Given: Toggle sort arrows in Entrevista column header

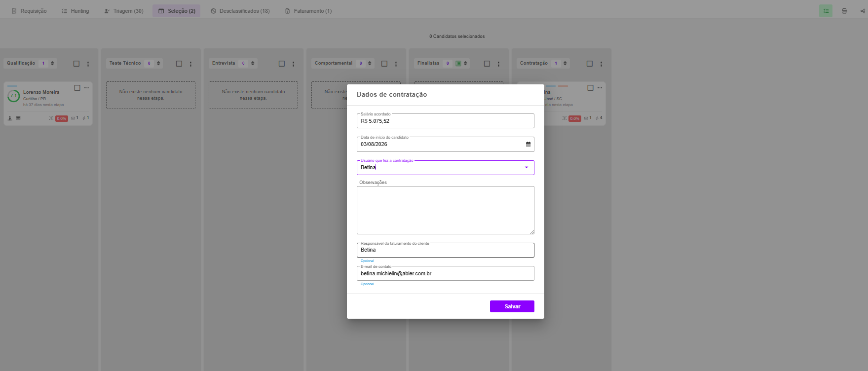Looking at the screenshot, I should pos(253,63).
